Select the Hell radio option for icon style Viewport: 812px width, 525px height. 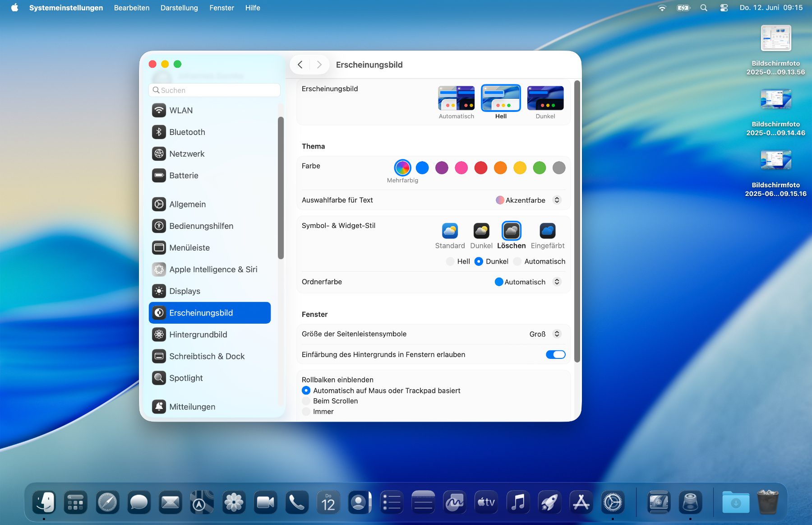click(450, 261)
